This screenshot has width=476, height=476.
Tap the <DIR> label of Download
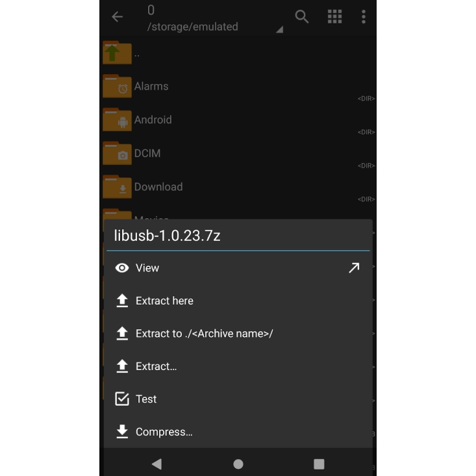(x=366, y=199)
